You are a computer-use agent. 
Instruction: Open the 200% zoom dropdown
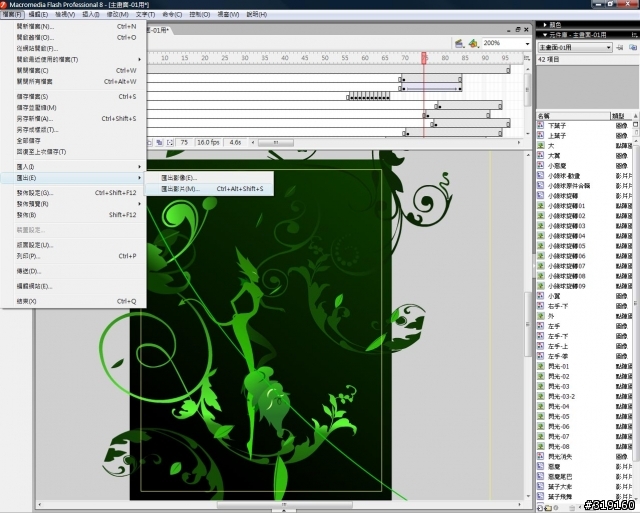pyautogui.click(x=527, y=43)
